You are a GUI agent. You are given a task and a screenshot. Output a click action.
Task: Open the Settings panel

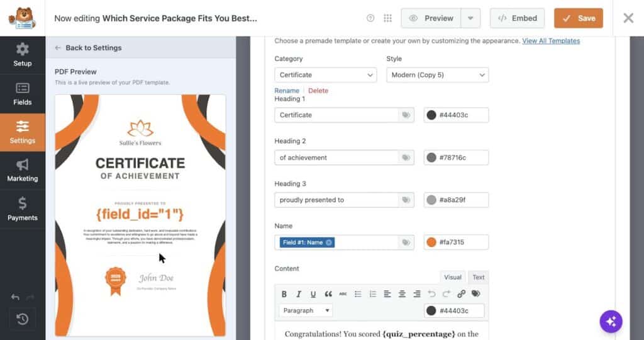pyautogui.click(x=22, y=132)
